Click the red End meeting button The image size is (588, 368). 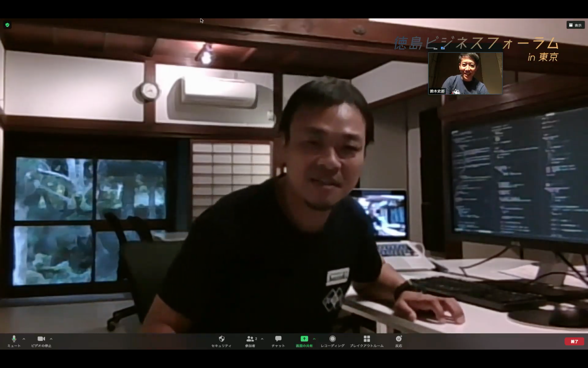click(574, 342)
